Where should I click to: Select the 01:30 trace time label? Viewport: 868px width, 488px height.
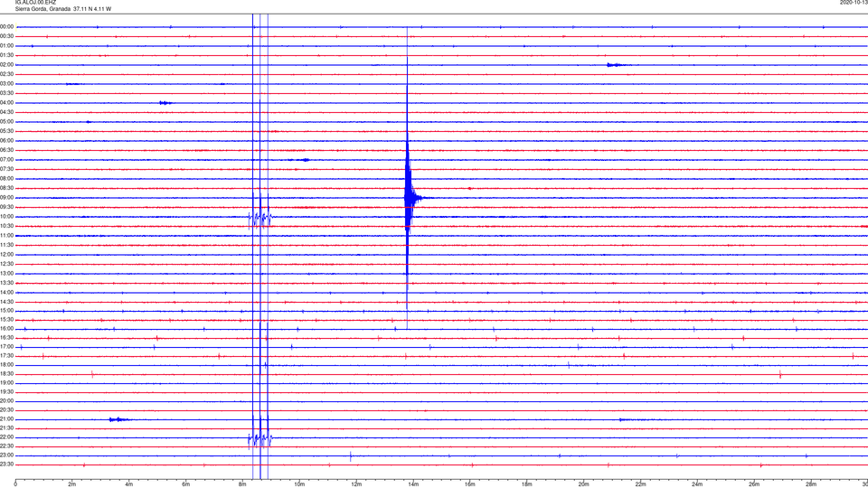click(7, 55)
